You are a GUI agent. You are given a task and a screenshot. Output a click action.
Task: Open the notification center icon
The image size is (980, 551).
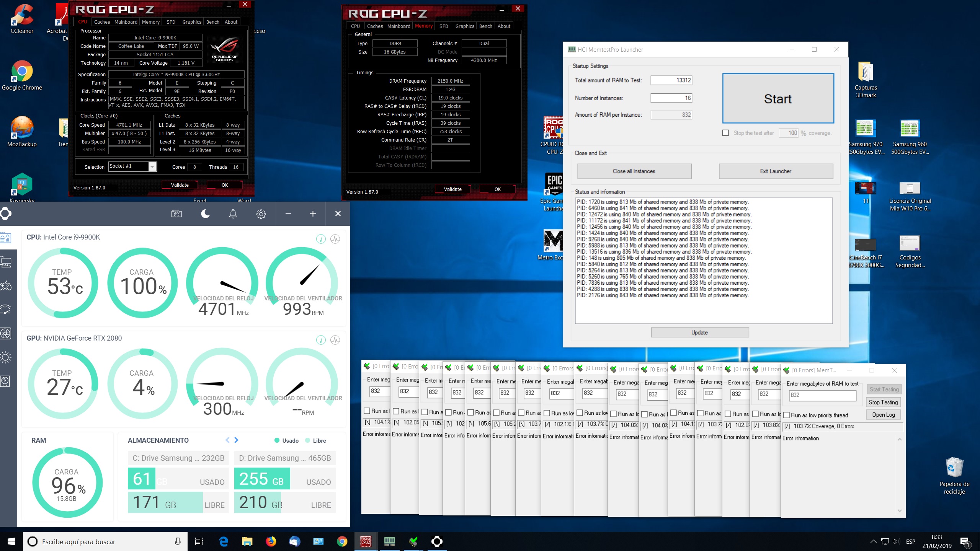coord(965,541)
